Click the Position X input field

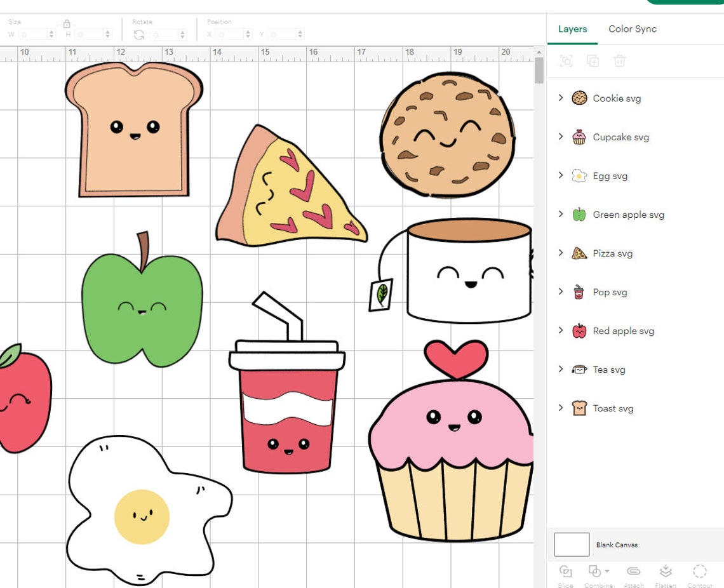tap(230, 34)
